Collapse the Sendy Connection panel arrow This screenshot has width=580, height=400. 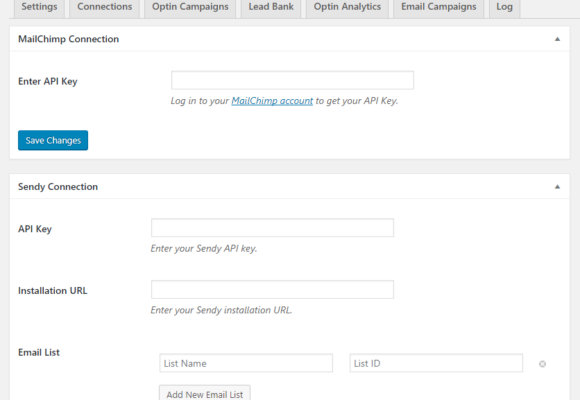click(557, 187)
